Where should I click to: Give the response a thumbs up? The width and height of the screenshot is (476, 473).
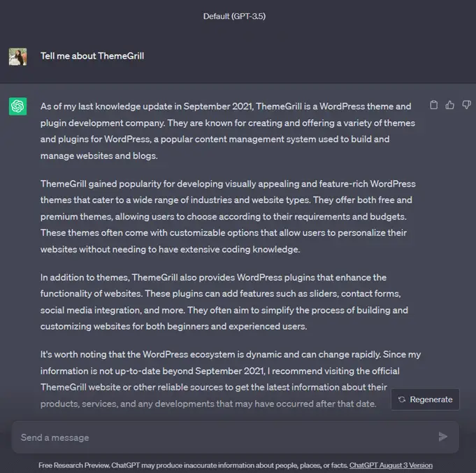(450, 105)
